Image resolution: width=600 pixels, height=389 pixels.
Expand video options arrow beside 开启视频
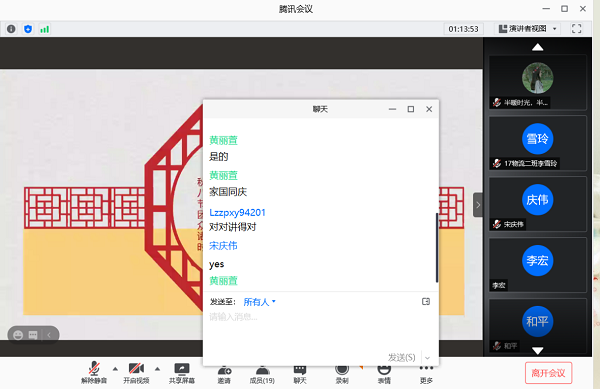(157, 369)
